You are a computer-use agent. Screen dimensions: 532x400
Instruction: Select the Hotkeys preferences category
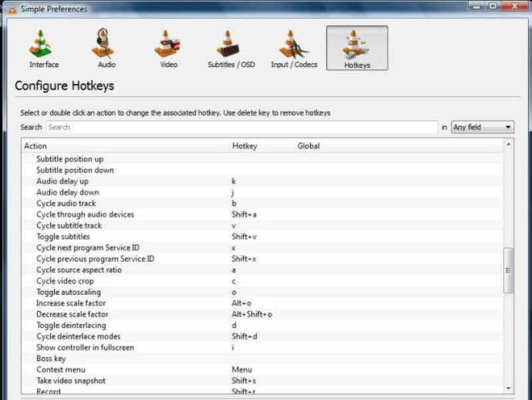pos(357,48)
